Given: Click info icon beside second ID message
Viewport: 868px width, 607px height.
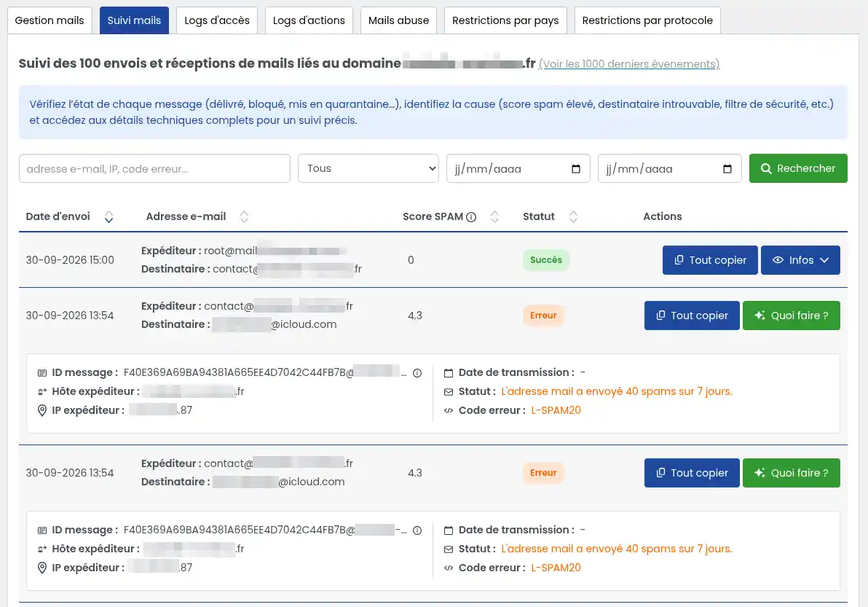Looking at the screenshot, I should pos(417,530).
